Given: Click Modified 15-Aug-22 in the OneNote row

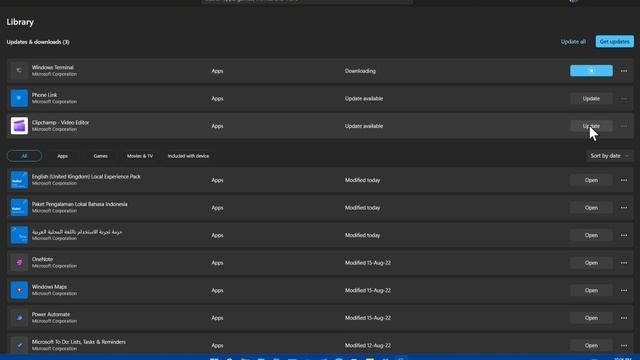Looking at the screenshot, I should [x=368, y=263].
